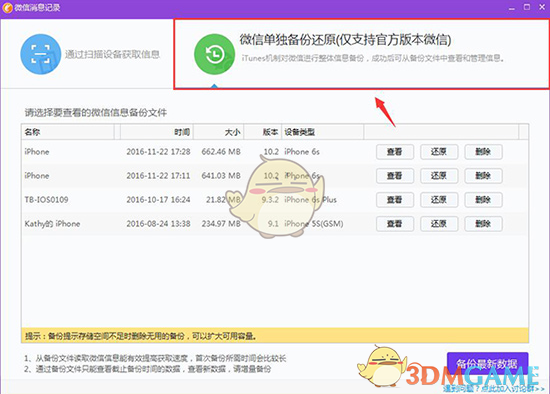Click iPhone 6s Plus device type cell
The image size is (550, 394).
[x=310, y=200]
